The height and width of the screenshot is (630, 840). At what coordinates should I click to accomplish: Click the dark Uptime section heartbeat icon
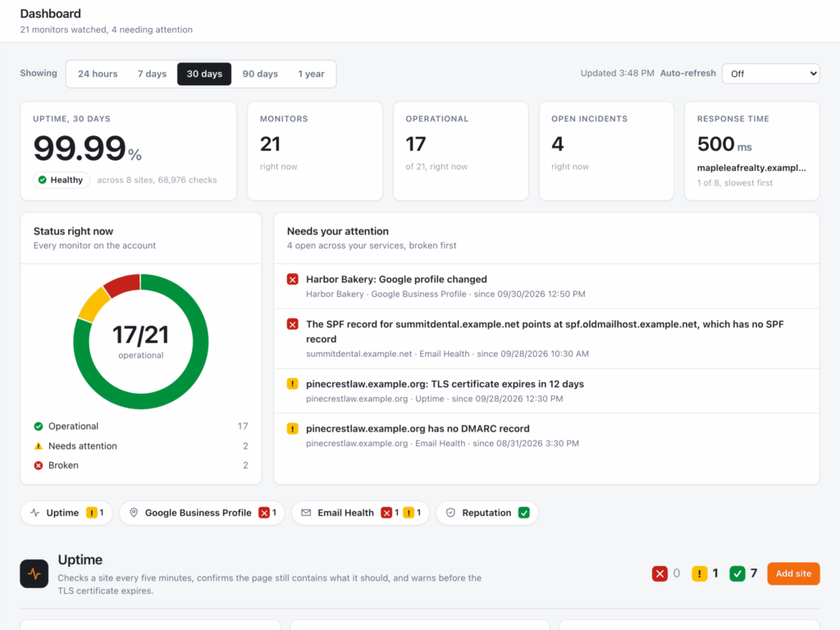click(34, 573)
